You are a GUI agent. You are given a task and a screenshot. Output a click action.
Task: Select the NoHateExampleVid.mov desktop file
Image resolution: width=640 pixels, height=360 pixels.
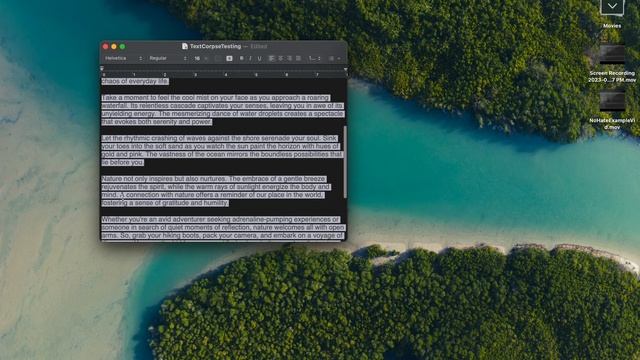(612, 111)
